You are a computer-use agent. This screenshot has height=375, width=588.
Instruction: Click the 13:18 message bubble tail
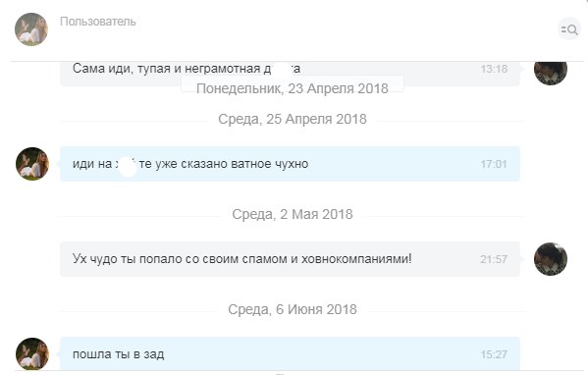[x=522, y=69]
